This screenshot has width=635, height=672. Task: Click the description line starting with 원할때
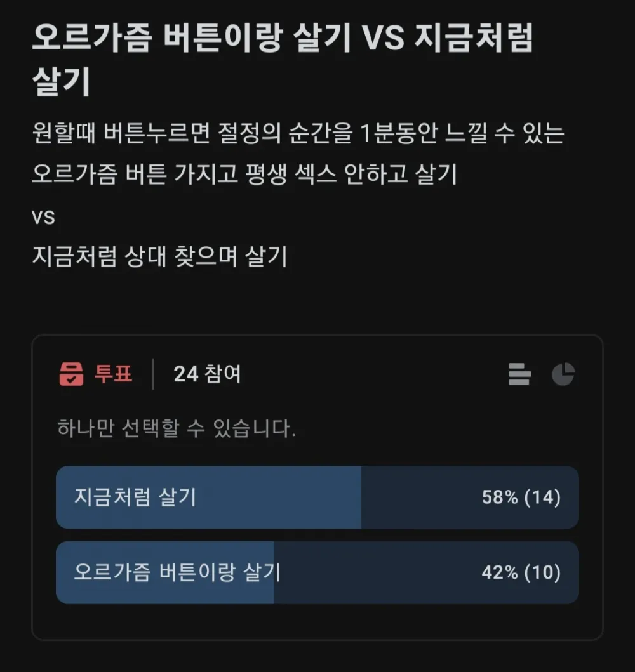(x=298, y=134)
